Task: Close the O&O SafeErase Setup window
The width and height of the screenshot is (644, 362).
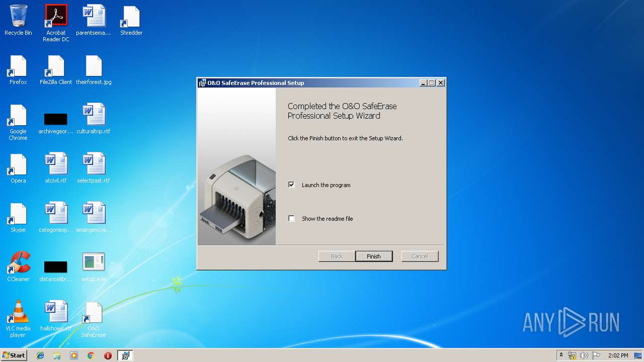Action: (441, 83)
